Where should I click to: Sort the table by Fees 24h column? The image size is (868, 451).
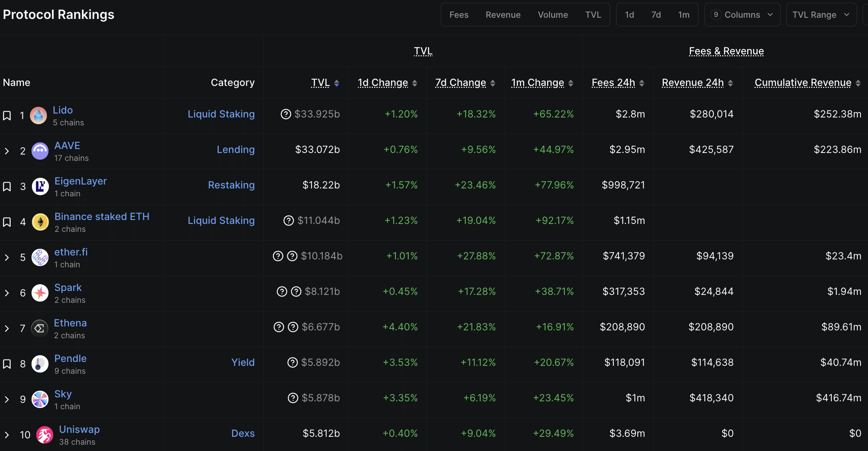point(613,83)
